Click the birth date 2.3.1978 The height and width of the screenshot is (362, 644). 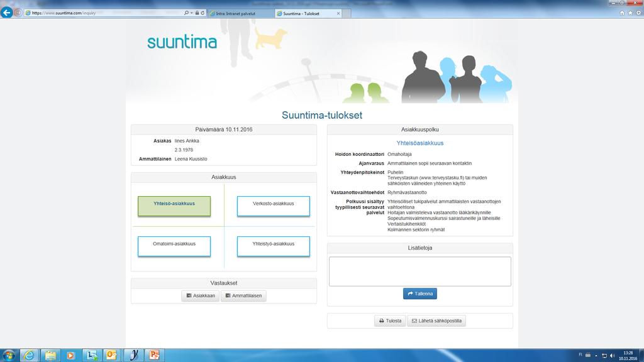click(184, 150)
